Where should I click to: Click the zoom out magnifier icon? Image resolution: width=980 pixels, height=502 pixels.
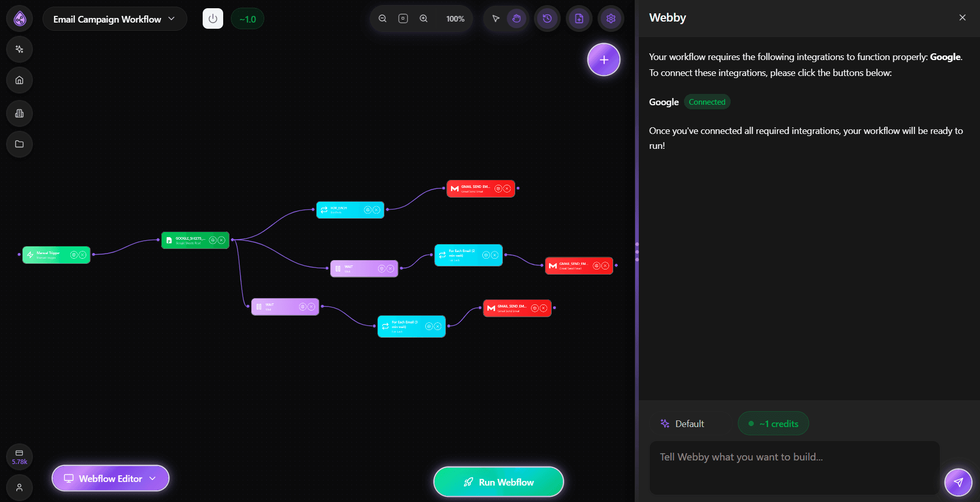point(382,18)
